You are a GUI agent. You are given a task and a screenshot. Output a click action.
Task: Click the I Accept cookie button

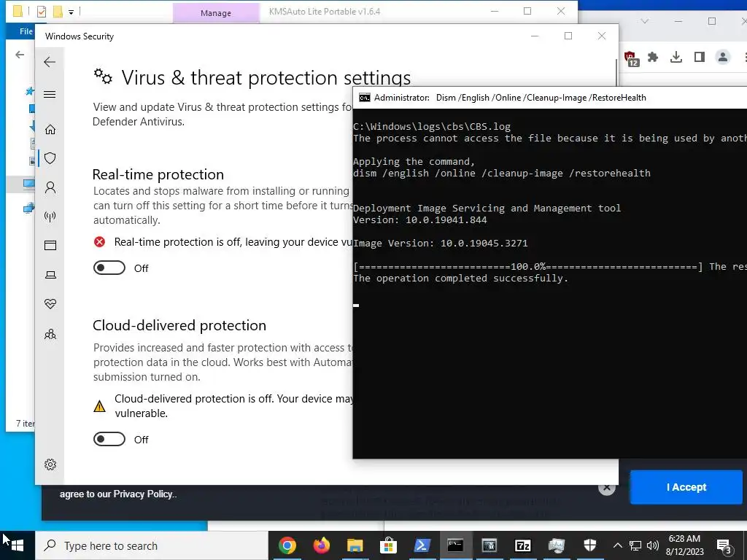pyautogui.click(x=686, y=486)
